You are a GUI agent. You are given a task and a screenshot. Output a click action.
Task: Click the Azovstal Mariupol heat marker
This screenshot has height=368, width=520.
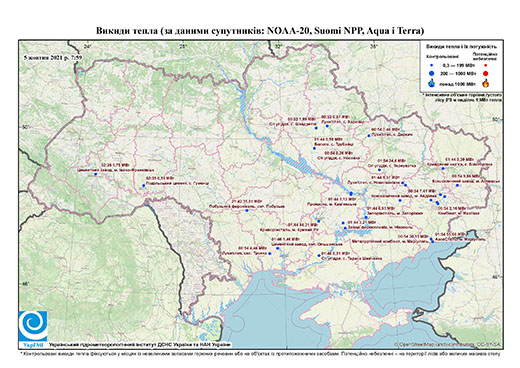(433, 241)
